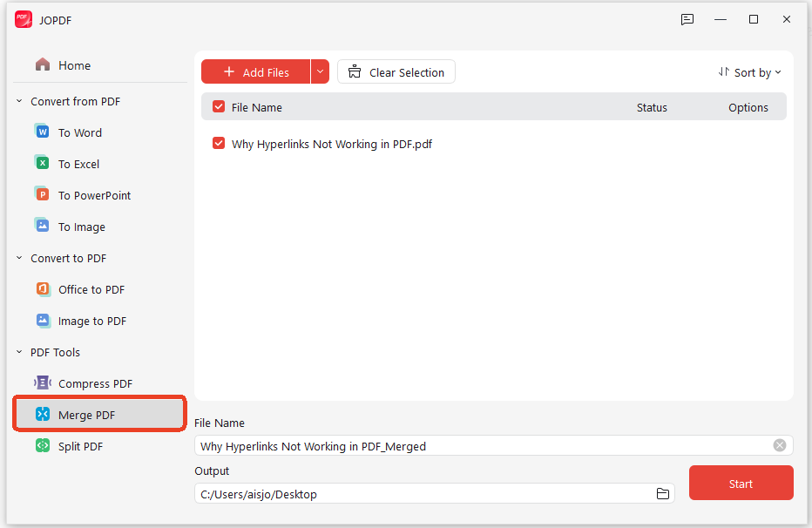Viewport: 812px width, 528px height.
Task: Collapse the PDF Tools section
Action: point(19,352)
